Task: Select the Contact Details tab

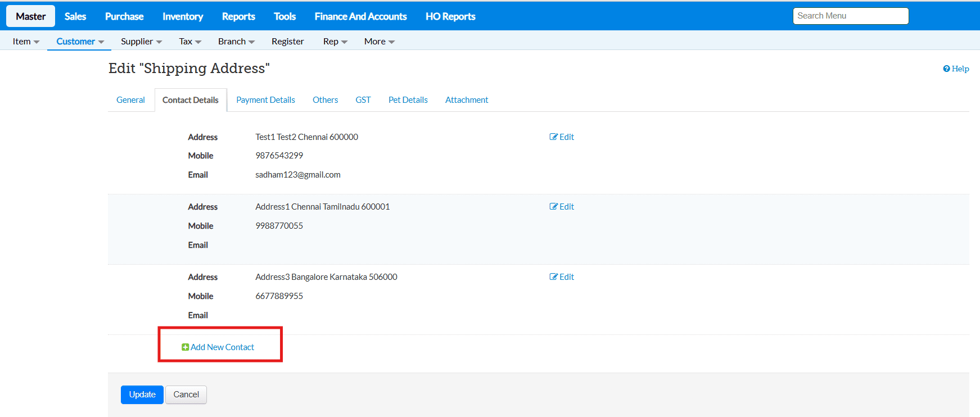Action: tap(191, 100)
